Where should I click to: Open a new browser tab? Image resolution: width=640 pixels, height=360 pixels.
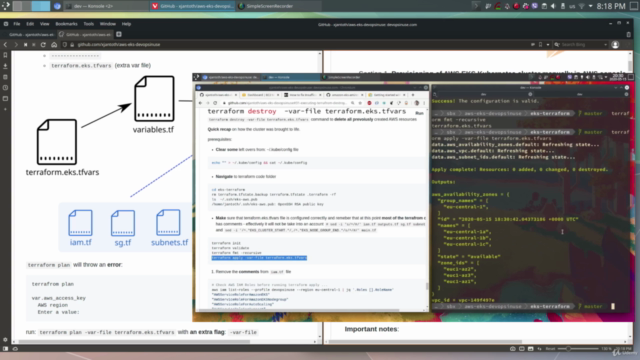click(x=119, y=35)
